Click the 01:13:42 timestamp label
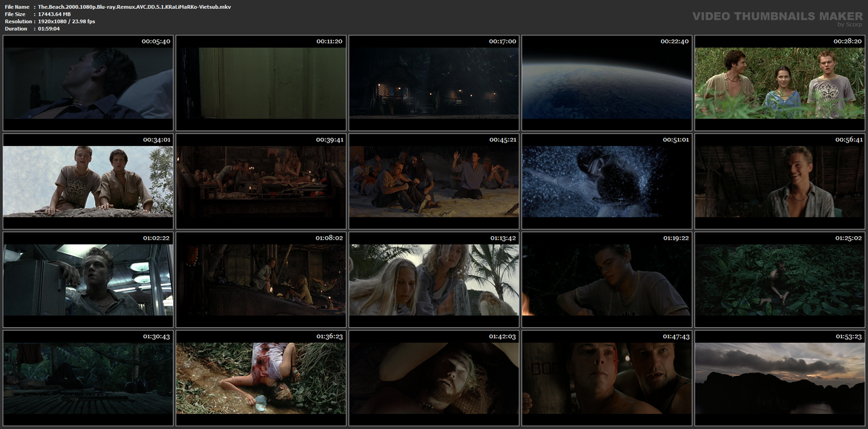The image size is (868, 429). click(502, 238)
